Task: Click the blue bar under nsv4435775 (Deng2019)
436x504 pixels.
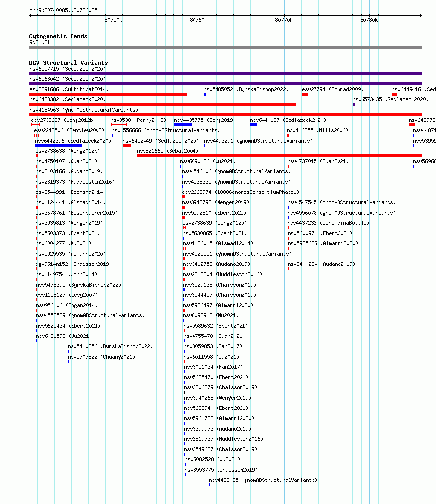Action: coord(183,125)
